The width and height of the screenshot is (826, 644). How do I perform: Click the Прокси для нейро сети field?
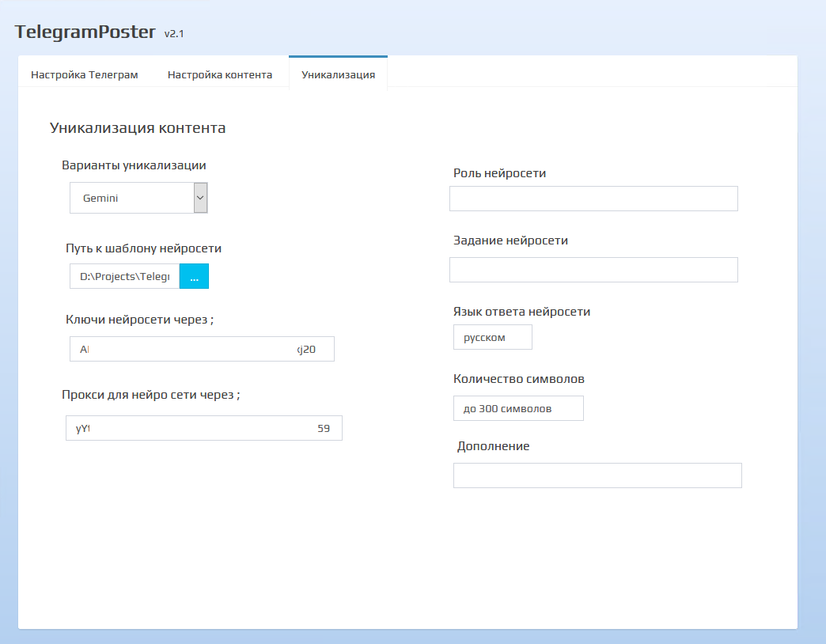[204, 427]
